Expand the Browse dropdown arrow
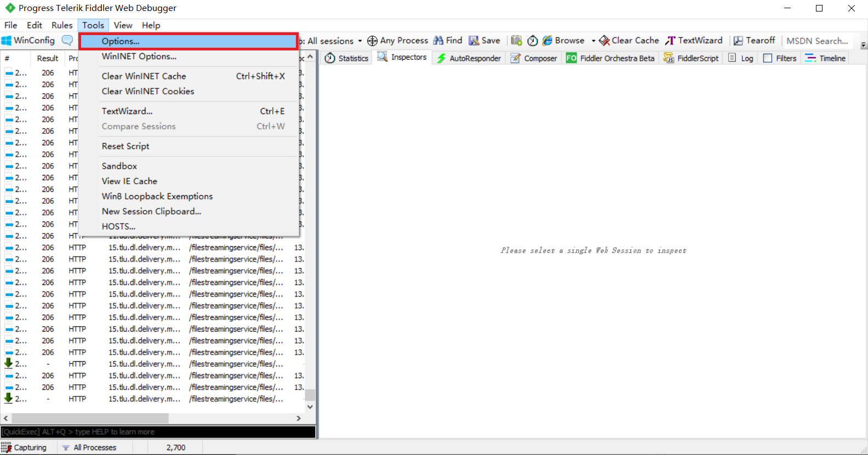Viewport: 868px width, 455px height. coord(593,41)
